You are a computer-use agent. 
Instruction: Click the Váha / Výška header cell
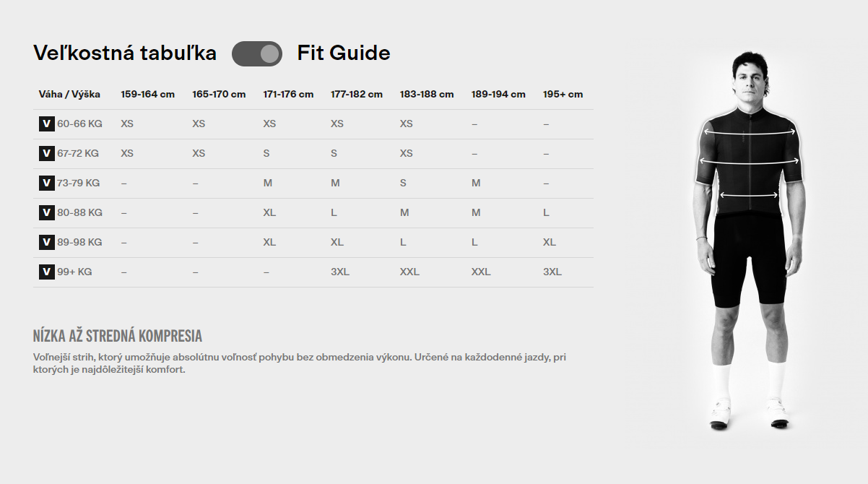[69, 94]
